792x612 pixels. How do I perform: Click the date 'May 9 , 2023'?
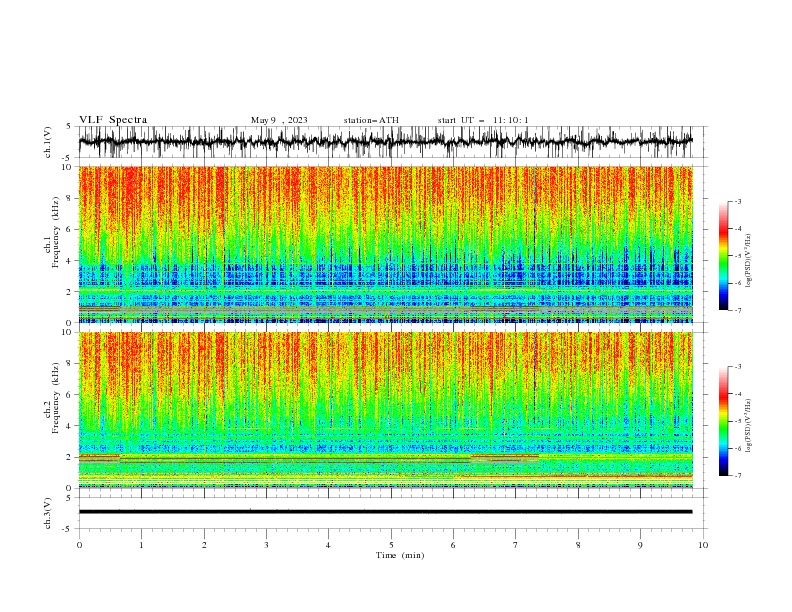(x=279, y=120)
